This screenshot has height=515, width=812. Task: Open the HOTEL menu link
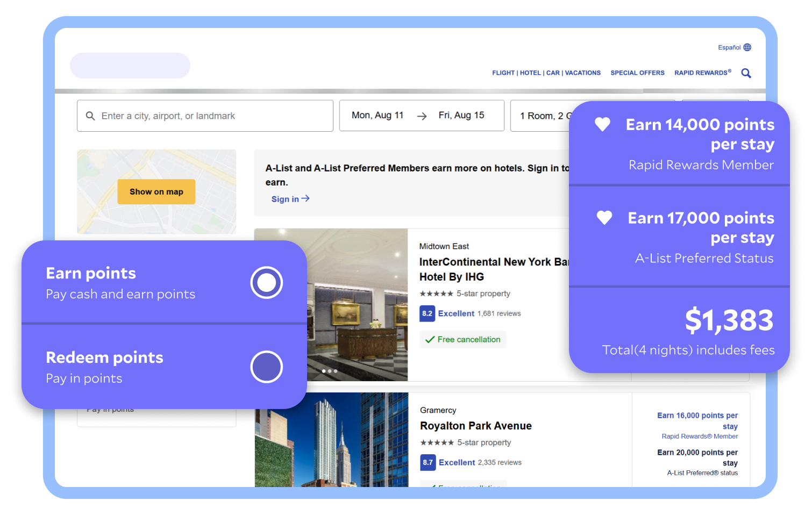coord(530,73)
